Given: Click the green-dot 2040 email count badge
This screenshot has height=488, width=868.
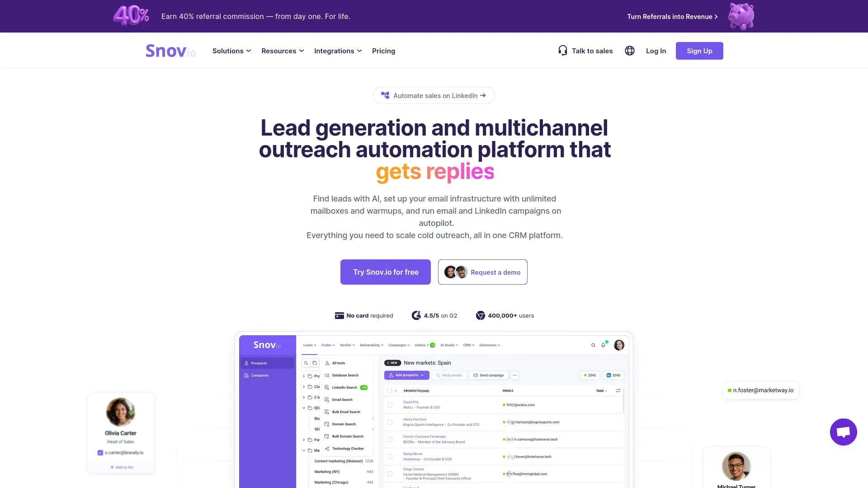Looking at the screenshot, I should point(590,375).
